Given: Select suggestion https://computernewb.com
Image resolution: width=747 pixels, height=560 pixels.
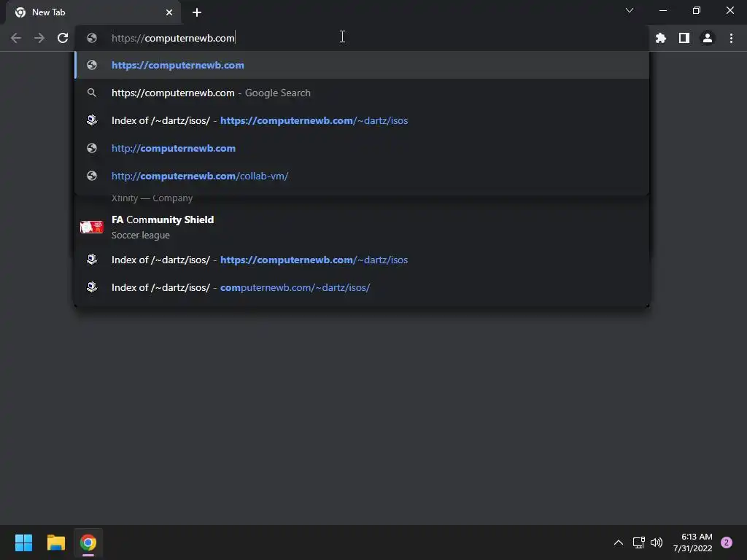Looking at the screenshot, I should click(362, 65).
